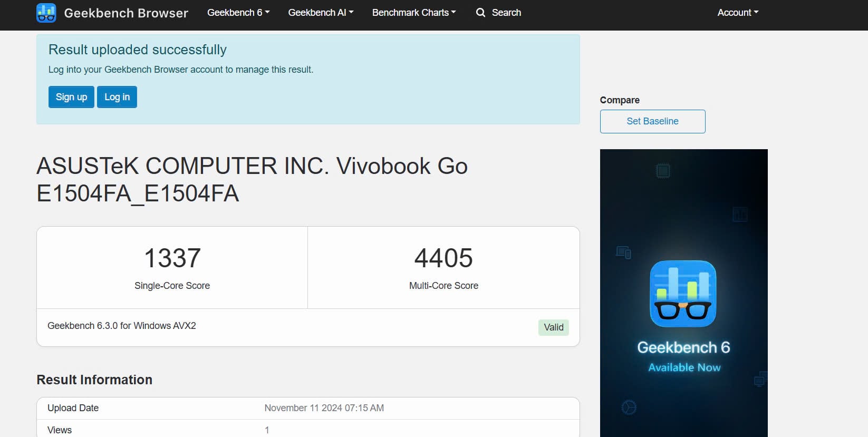Click the Single-Core Score label
The image size is (868, 437).
click(172, 286)
